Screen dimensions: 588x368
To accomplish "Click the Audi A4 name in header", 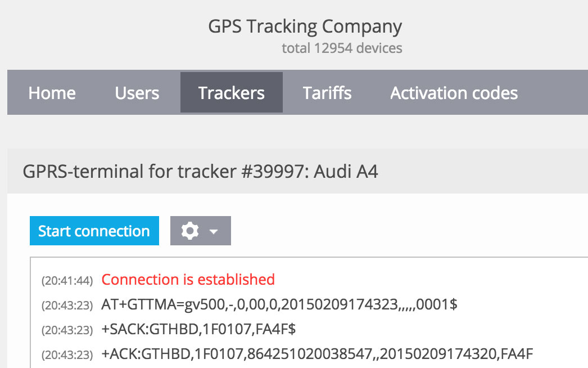I will coord(346,171).
